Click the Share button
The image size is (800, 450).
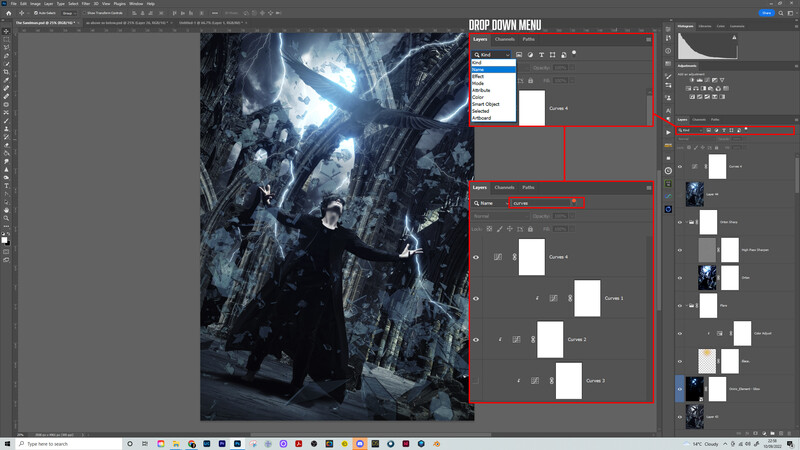coord(766,13)
